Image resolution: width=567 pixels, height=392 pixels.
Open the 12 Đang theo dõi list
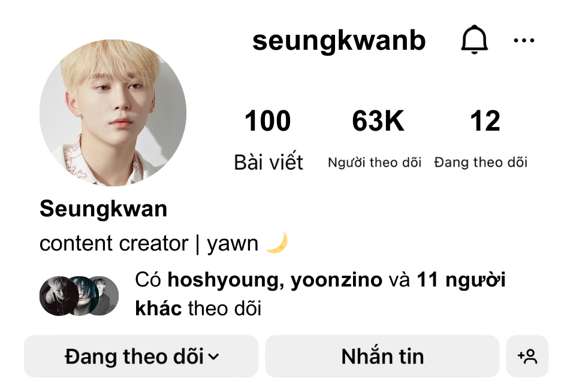[481, 139]
